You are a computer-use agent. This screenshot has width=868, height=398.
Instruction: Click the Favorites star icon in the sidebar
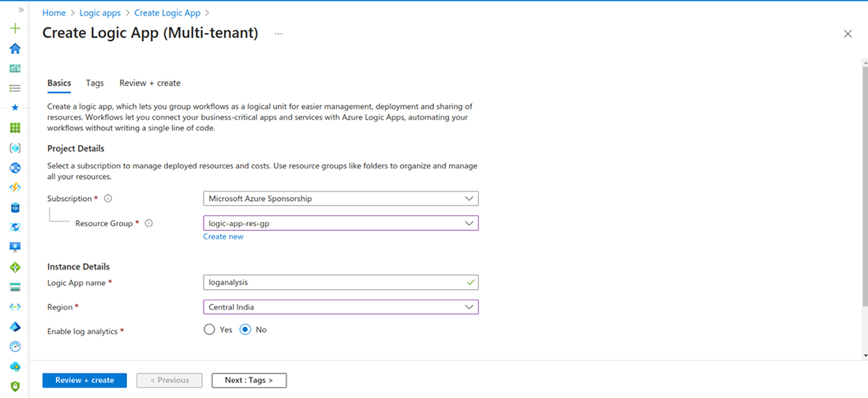pyautogui.click(x=16, y=107)
